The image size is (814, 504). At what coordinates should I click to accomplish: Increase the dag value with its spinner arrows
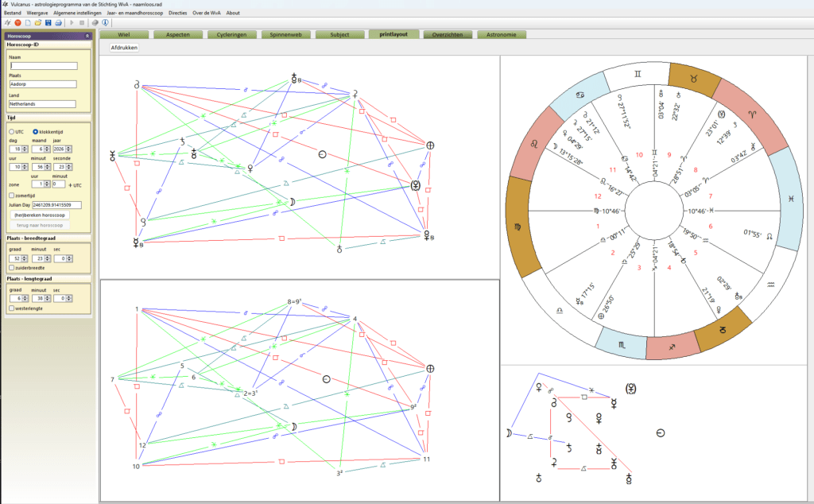click(x=25, y=149)
